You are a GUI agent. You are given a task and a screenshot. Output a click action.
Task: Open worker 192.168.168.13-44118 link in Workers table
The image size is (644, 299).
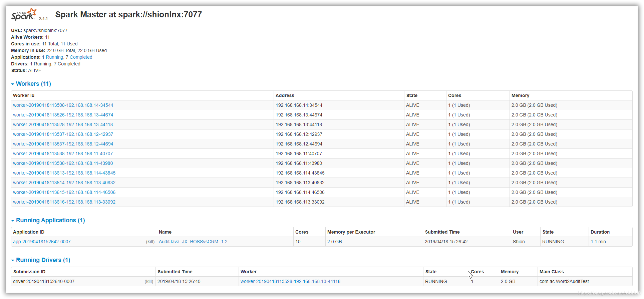coord(63,124)
